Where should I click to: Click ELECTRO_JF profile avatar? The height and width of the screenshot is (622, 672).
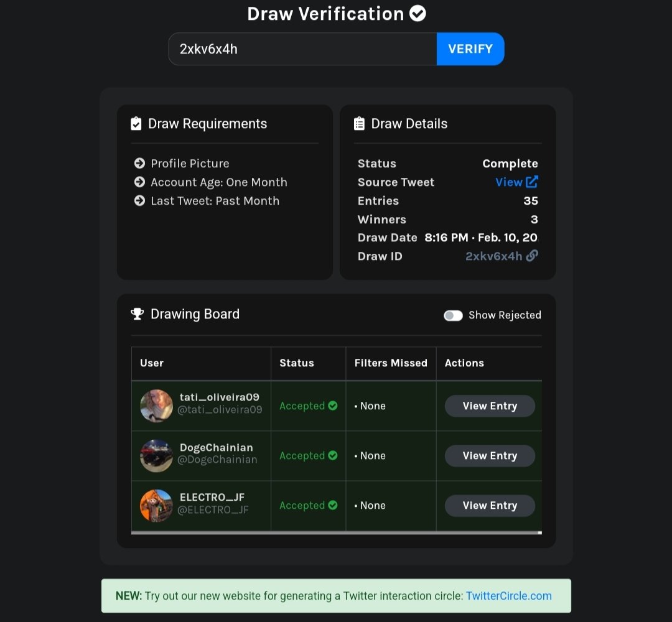156,506
